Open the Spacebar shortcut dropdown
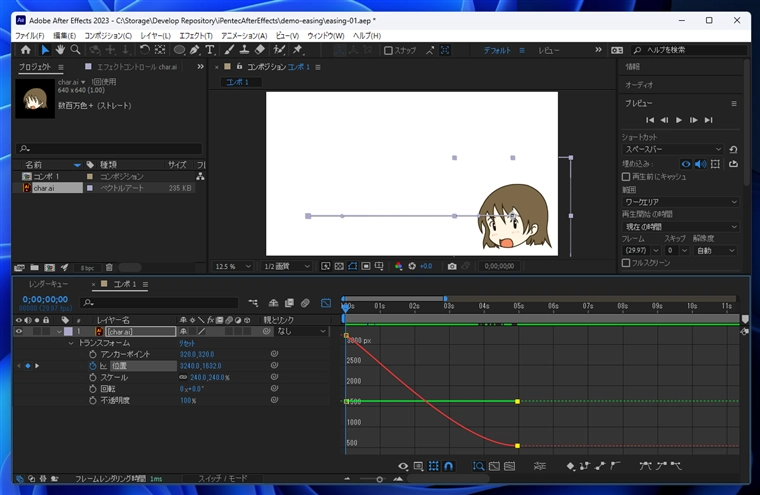 pos(673,149)
